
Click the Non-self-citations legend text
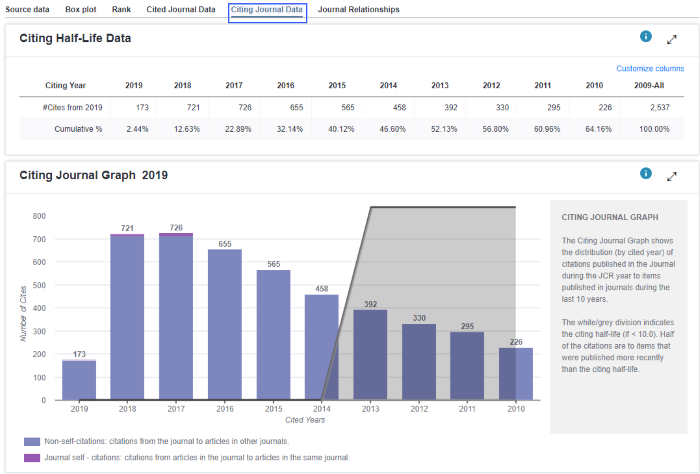point(167,441)
